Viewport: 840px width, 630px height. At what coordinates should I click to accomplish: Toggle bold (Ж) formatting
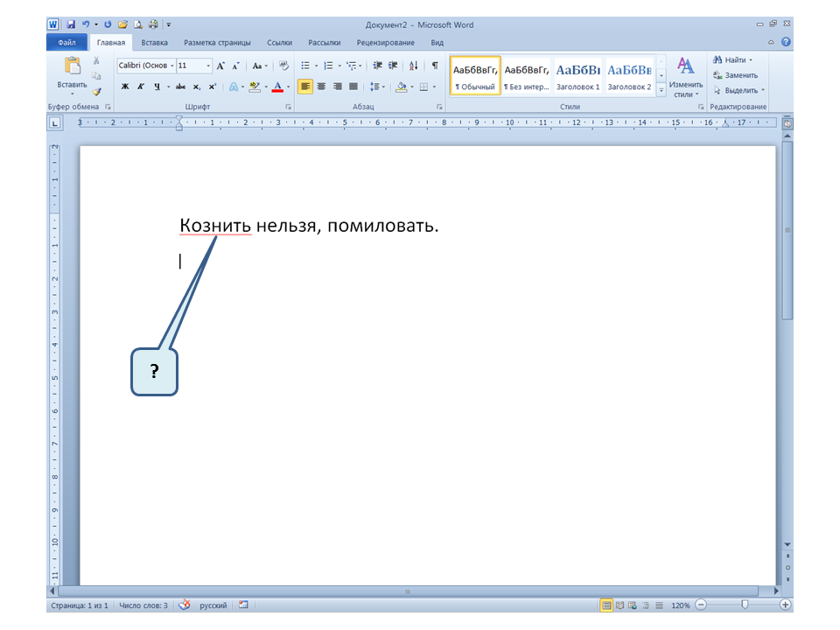pyautogui.click(x=125, y=87)
